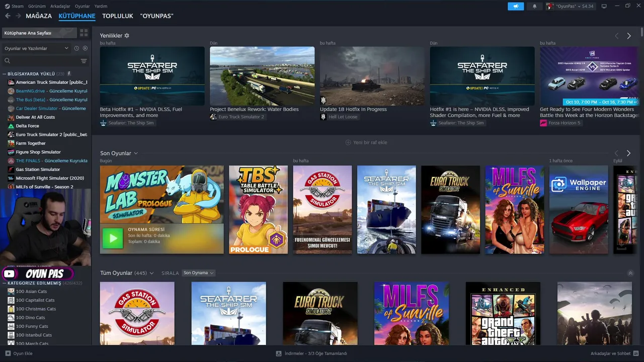Image resolution: width=644 pixels, height=362 pixels.
Task: Open the Oyunlar menu
Action: (x=83, y=6)
